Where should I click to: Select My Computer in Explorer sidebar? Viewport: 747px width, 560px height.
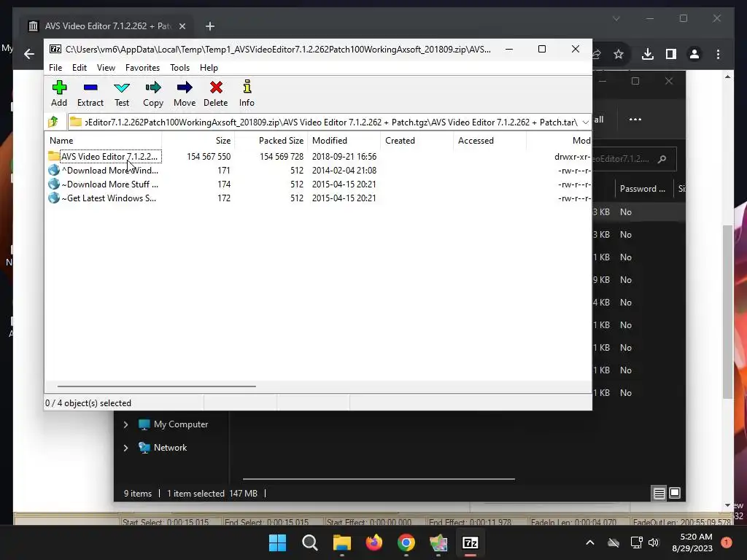click(173, 424)
